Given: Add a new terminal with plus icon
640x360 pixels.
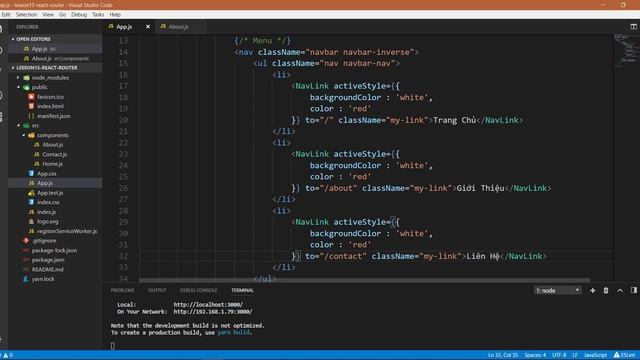Looking at the screenshot, I should pos(592,290).
